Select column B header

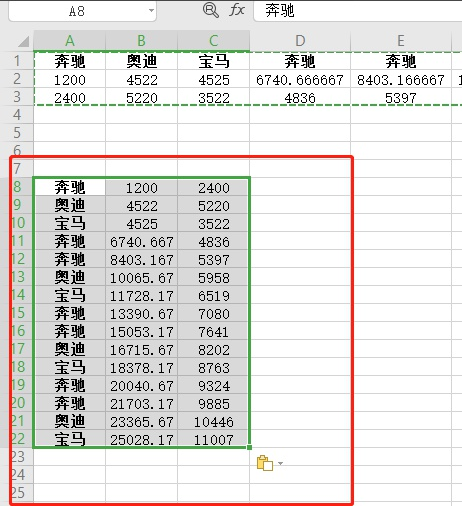[141, 41]
